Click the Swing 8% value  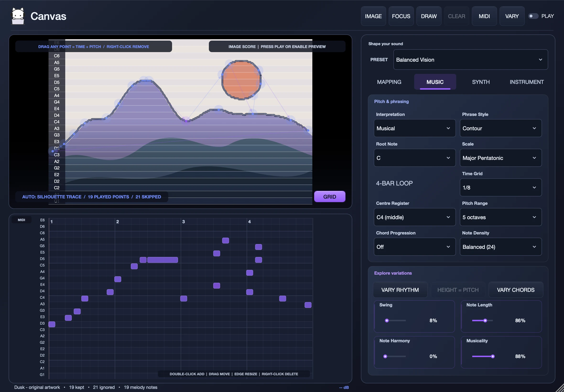(433, 321)
